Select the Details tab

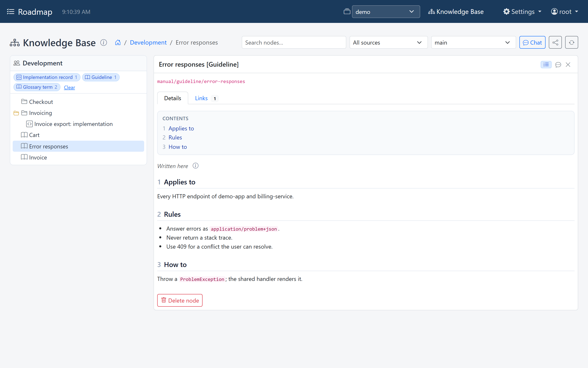(x=173, y=98)
